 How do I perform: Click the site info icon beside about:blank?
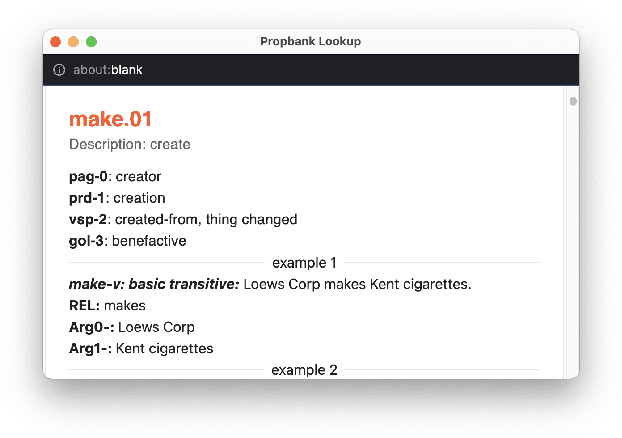point(59,70)
